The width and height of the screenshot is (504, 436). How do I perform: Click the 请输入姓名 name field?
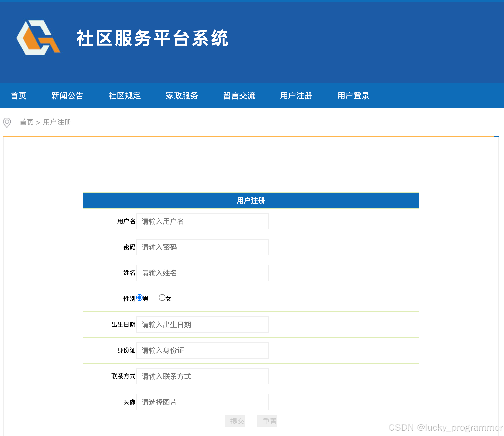click(202, 273)
